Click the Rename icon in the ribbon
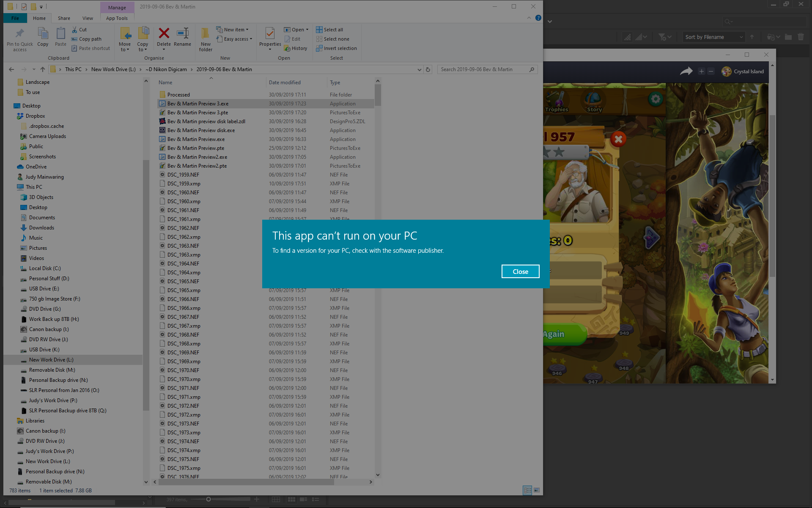The width and height of the screenshot is (812, 508). click(x=182, y=33)
